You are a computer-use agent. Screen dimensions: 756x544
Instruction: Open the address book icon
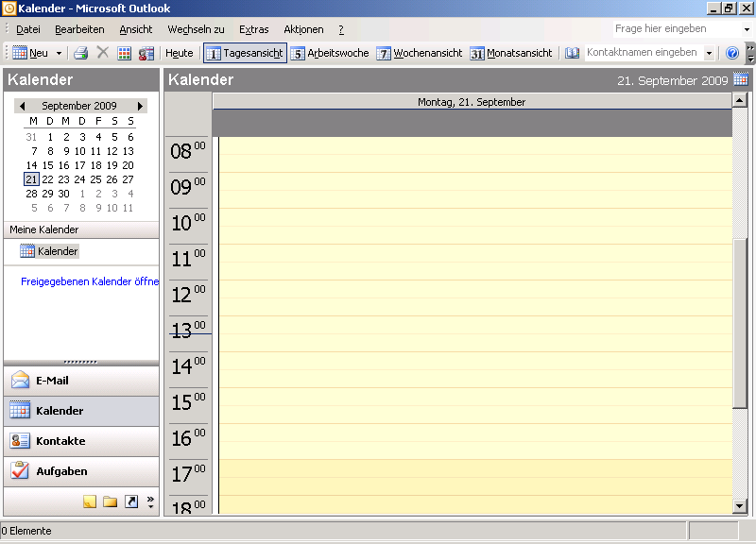tap(572, 54)
